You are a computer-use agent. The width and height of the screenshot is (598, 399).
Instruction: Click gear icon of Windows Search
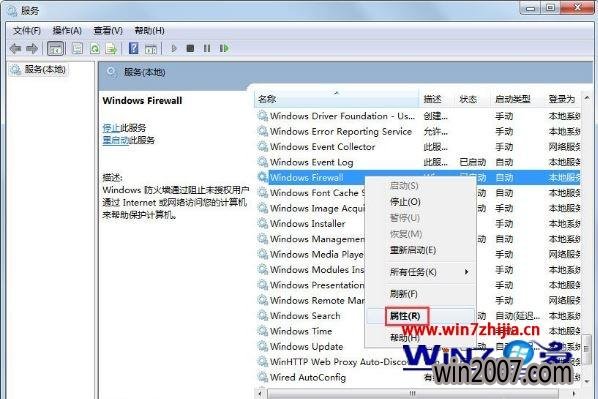(262, 315)
